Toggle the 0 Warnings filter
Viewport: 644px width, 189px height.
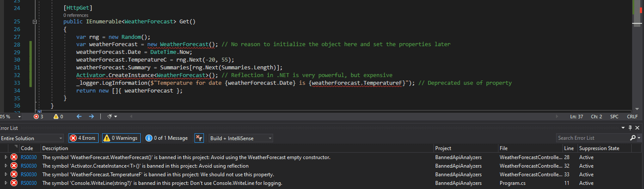121,138
